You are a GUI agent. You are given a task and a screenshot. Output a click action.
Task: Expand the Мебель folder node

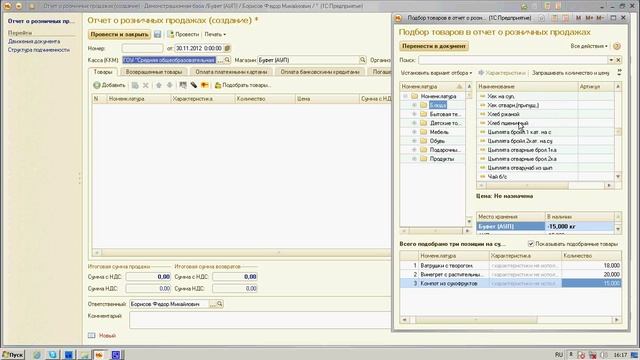pyautogui.click(x=414, y=132)
